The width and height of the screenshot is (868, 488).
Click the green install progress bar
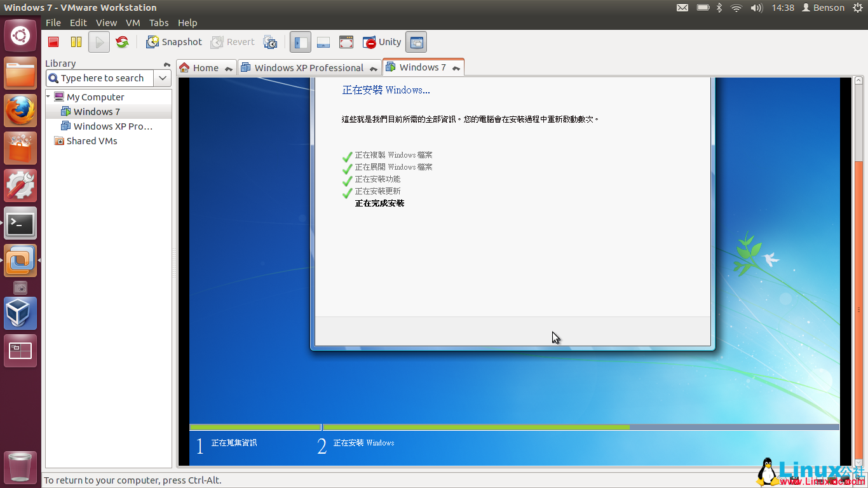(476, 427)
